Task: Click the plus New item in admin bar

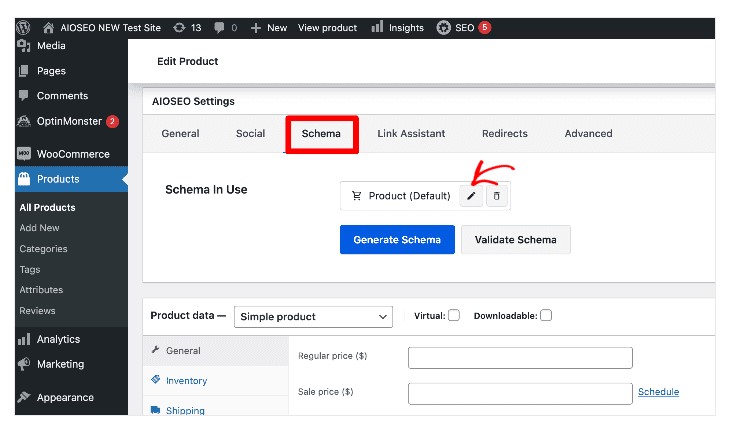Action: (x=269, y=28)
